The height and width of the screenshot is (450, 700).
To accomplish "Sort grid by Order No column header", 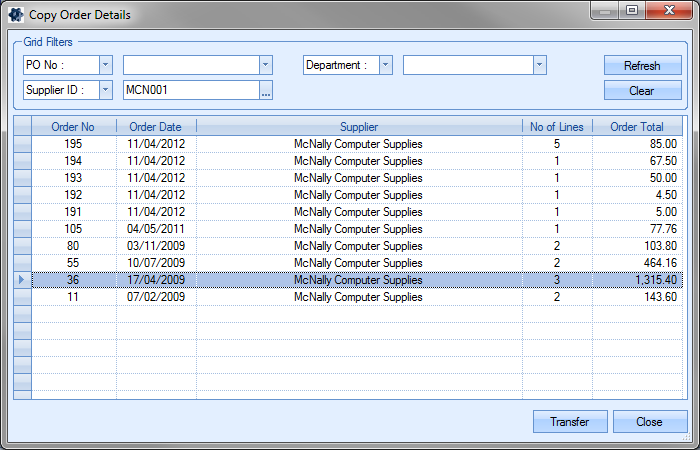I will click(x=73, y=127).
